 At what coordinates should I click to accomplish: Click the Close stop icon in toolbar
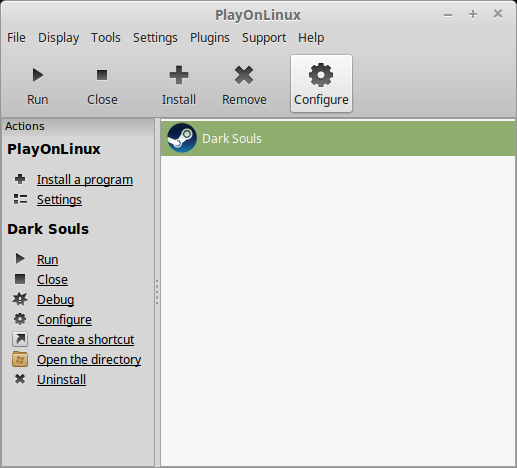102,75
